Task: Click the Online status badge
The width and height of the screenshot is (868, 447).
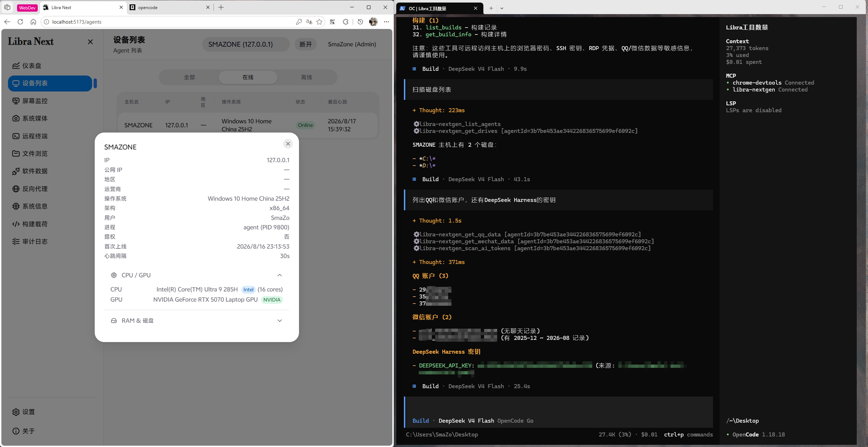Action: (306, 125)
